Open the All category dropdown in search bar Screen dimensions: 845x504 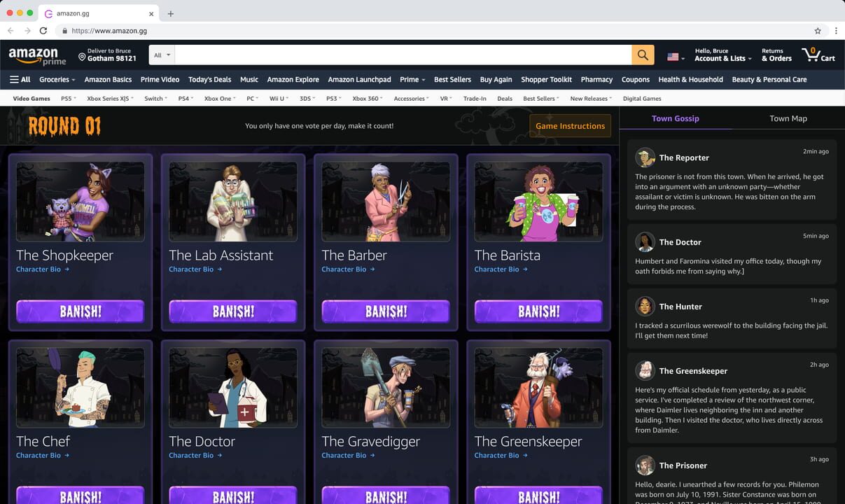pyautogui.click(x=160, y=55)
